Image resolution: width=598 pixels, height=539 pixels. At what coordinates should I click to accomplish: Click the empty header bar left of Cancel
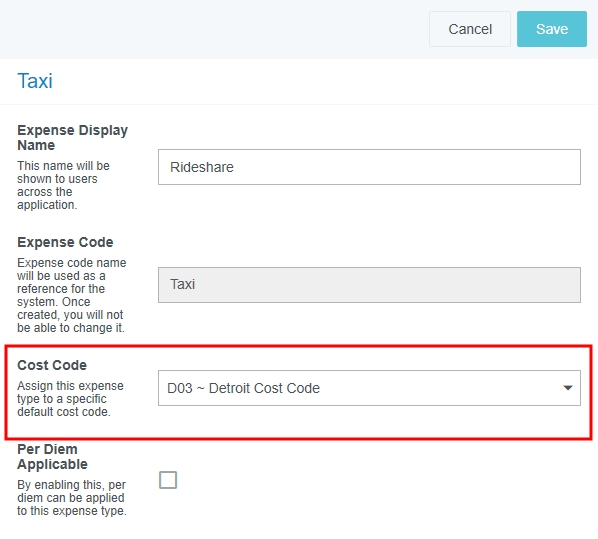(214, 29)
